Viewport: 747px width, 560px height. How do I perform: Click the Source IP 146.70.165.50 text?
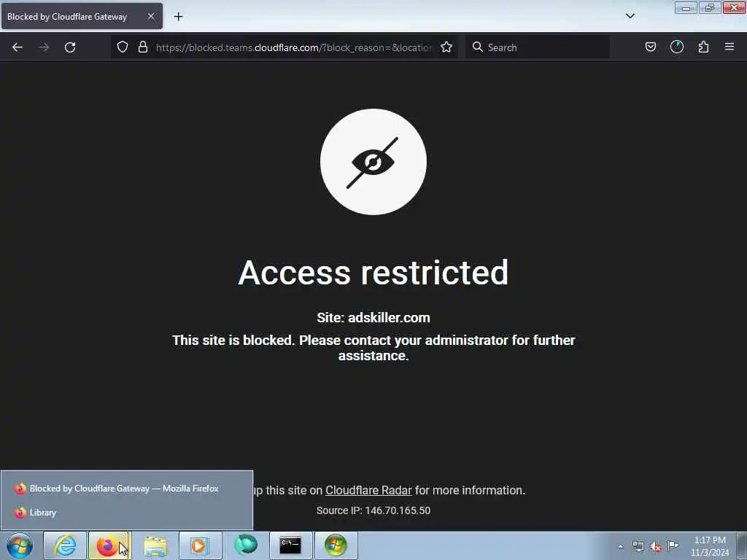coord(373,510)
